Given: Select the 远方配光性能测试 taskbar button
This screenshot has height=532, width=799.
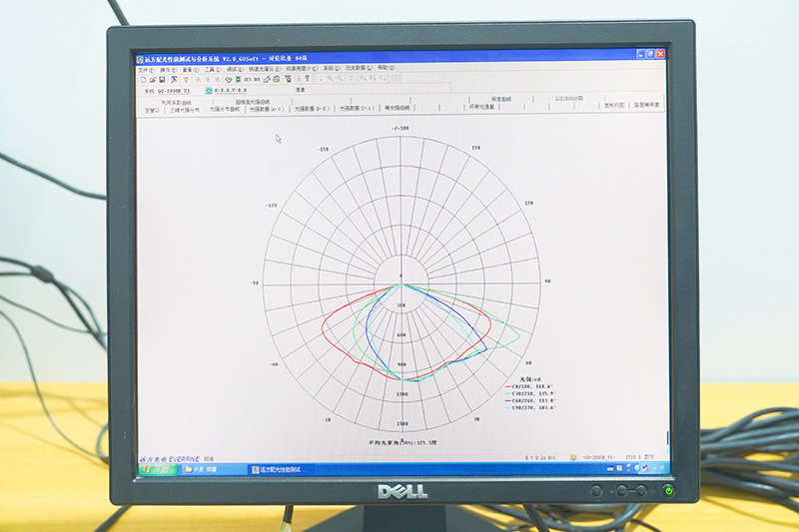Looking at the screenshot, I should (x=283, y=469).
